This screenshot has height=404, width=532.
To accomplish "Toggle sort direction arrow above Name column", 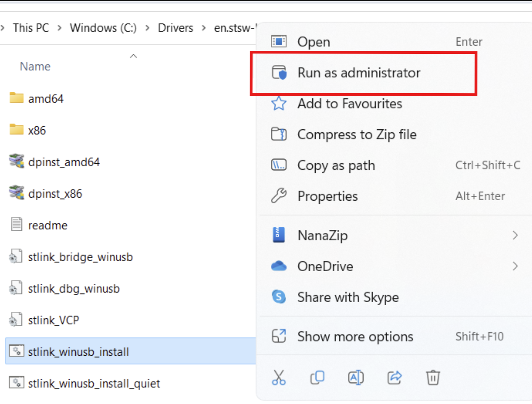I will pos(133,56).
